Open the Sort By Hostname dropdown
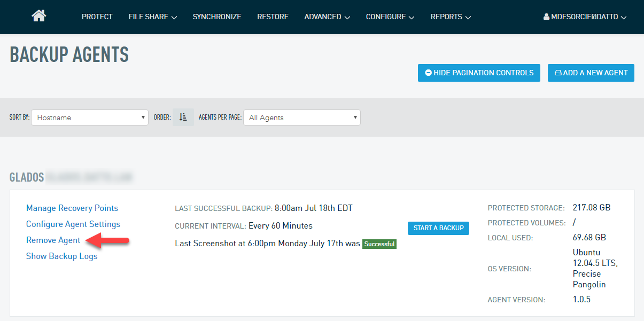Viewport: 644px width, 321px height. [x=90, y=118]
